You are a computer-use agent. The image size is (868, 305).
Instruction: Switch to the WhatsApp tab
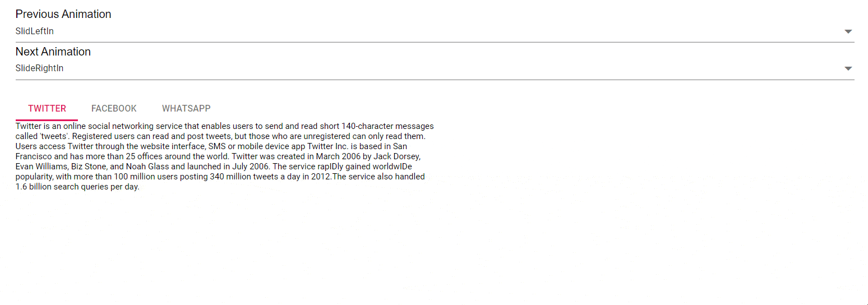186,108
